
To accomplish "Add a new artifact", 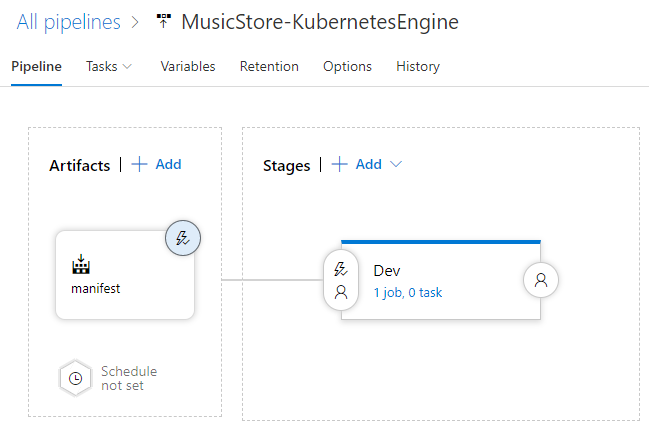I will 157,165.
